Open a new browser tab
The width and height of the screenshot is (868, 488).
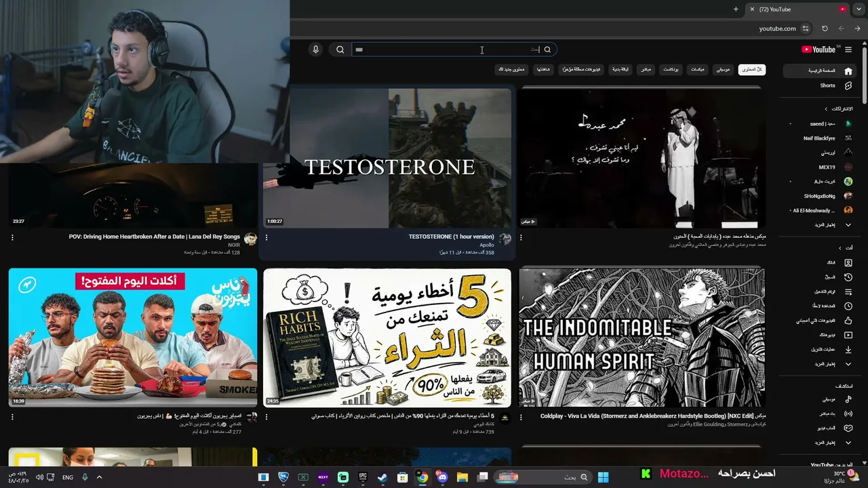tap(736, 9)
